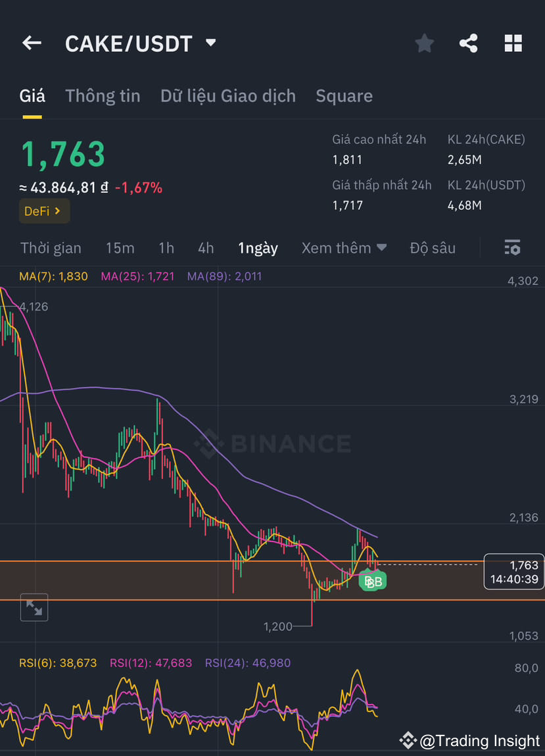Open the DeFi category tag
Screen dimensions: 545x756
pos(44,211)
